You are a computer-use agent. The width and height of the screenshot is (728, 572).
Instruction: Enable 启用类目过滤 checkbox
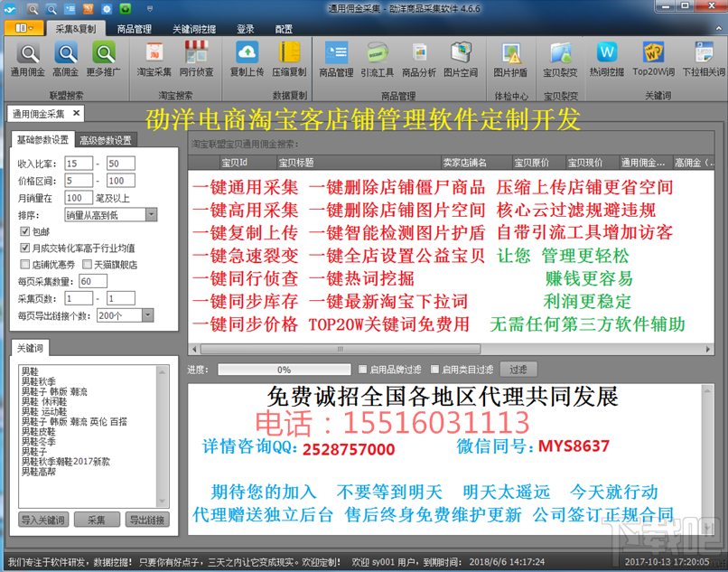point(434,370)
